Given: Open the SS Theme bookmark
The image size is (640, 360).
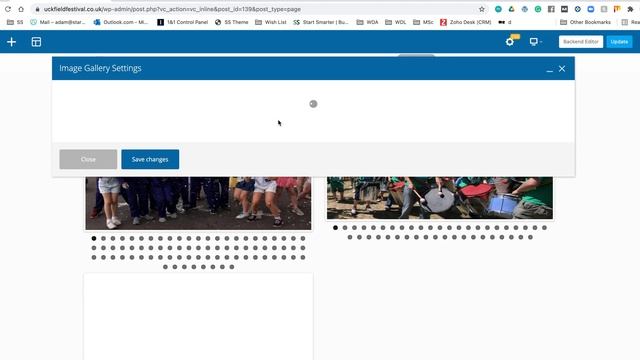Looking at the screenshot, I should click(x=231, y=22).
